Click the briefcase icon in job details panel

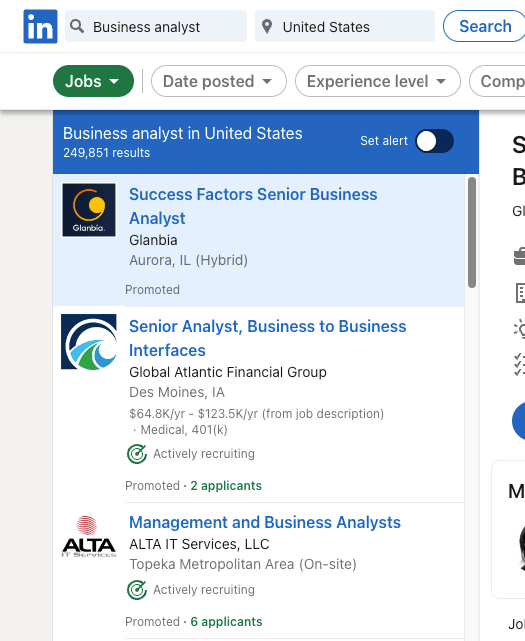519,257
